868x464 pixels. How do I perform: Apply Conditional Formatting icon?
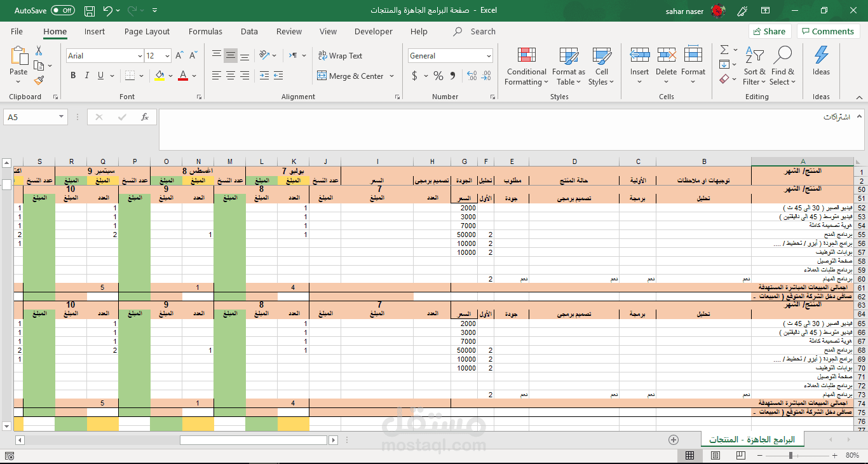coord(526,55)
